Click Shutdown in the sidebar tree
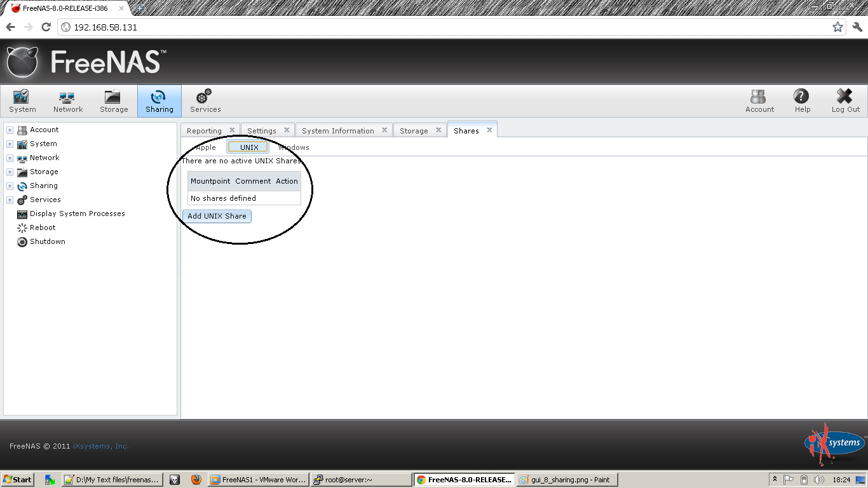The width and height of the screenshot is (868, 488). [47, 241]
